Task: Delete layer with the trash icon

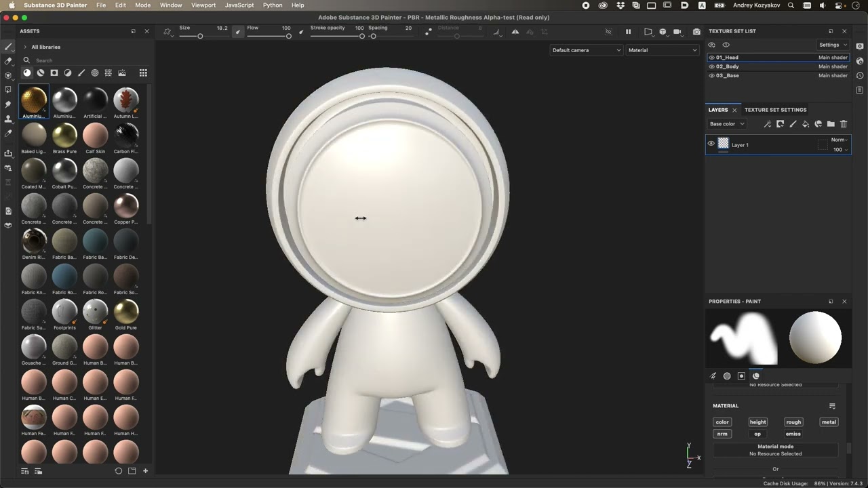Action: pyautogui.click(x=844, y=124)
